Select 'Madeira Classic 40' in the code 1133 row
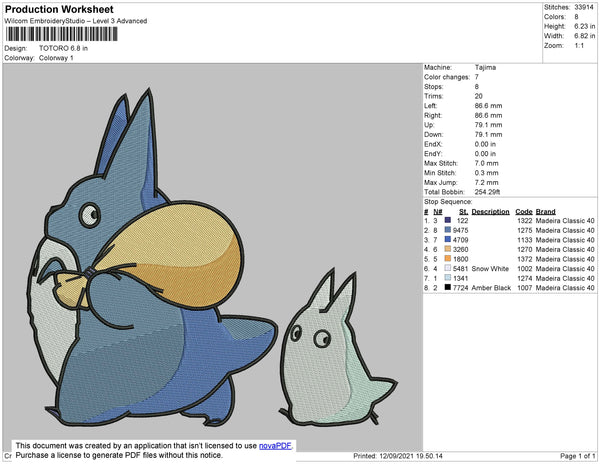This screenshot has height=464, width=600. click(565, 239)
